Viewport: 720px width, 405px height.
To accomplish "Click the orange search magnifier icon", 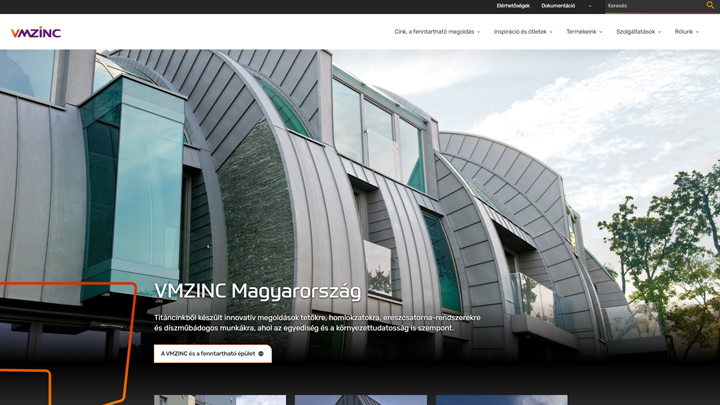I will [x=710, y=6].
